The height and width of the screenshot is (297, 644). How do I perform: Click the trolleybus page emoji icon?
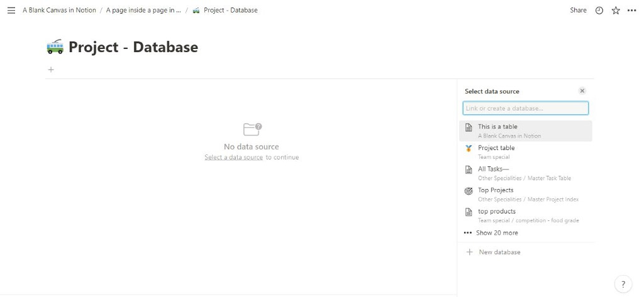[55, 46]
